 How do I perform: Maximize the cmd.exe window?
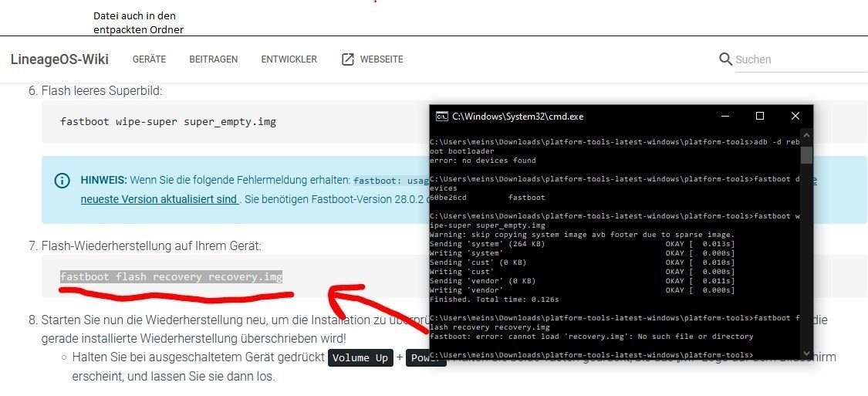(x=760, y=116)
